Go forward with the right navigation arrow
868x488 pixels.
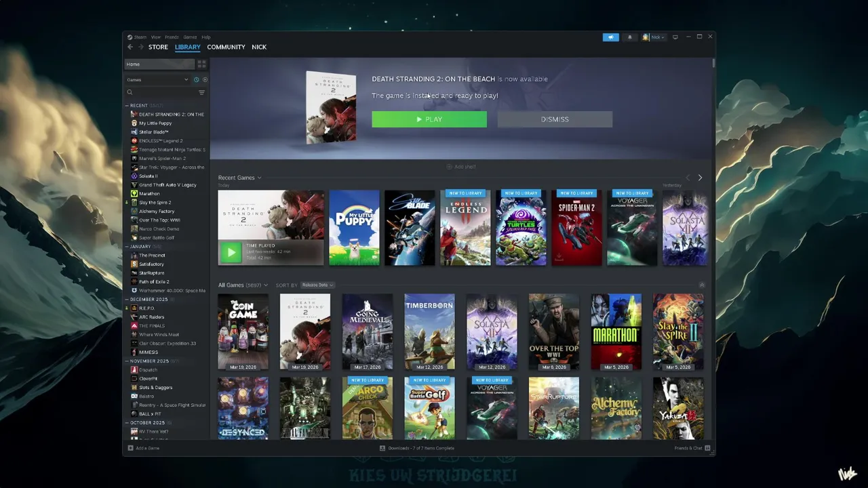click(140, 47)
